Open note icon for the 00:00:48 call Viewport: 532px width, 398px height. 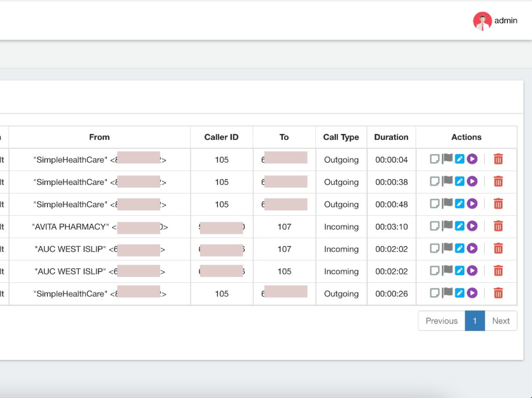click(434, 204)
